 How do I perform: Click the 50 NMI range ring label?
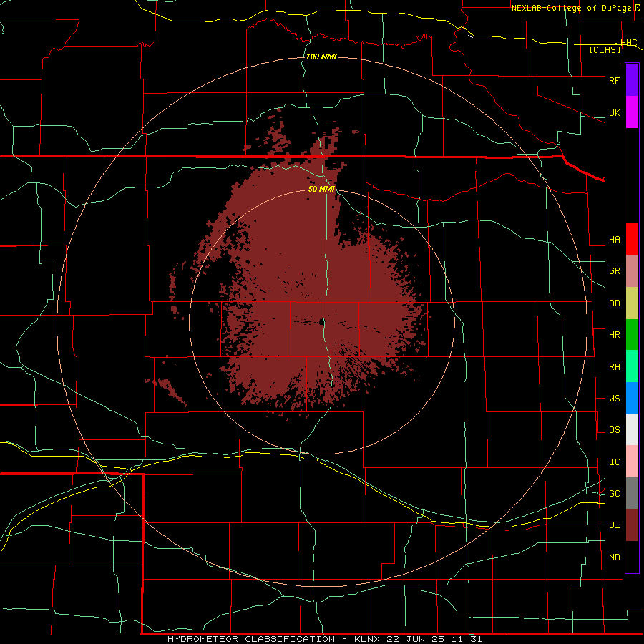321,189
